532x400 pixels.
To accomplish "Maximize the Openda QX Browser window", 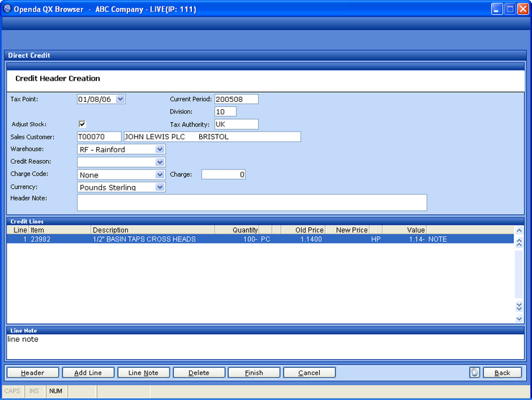I will tap(510, 9).
